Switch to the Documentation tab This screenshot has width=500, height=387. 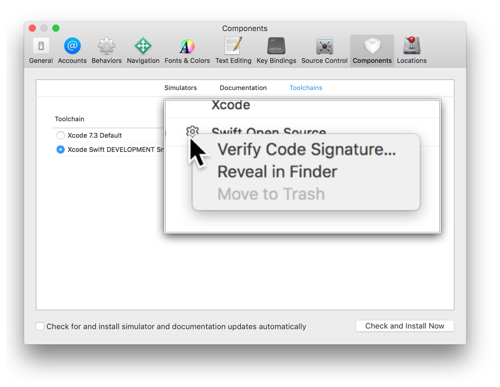[243, 88]
